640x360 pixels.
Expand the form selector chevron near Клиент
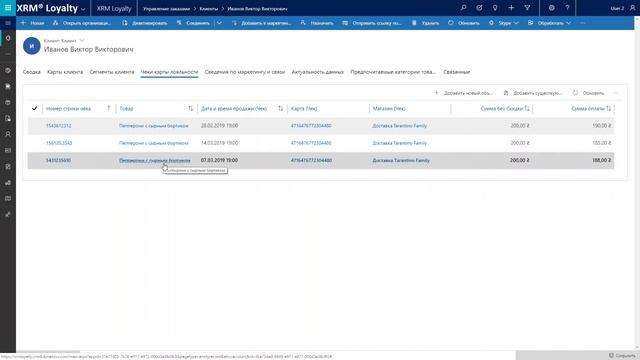click(82, 40)
